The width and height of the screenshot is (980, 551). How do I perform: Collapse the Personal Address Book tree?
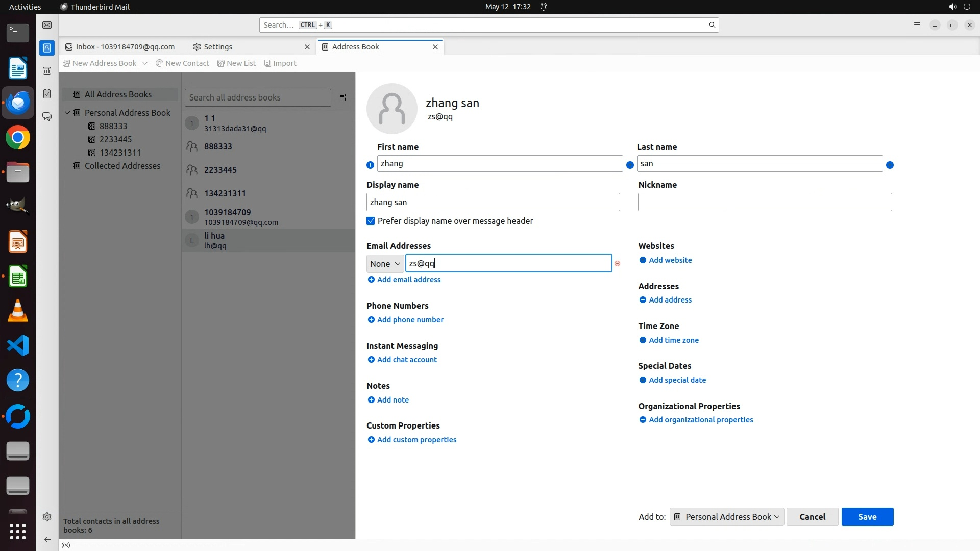67,113
